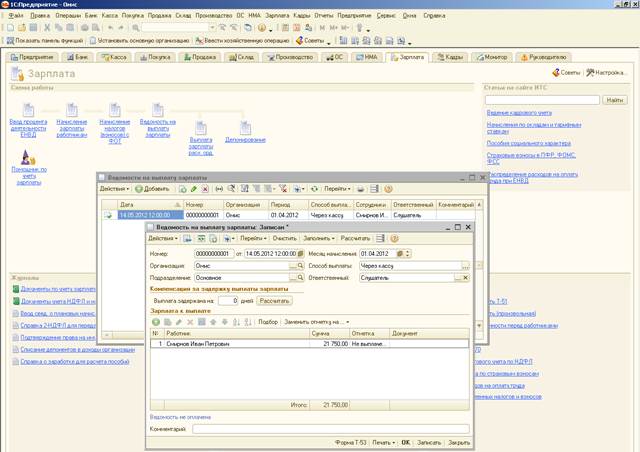Click the refresh icon in list window toolbar
640x452 pixels.
point(314,188)
